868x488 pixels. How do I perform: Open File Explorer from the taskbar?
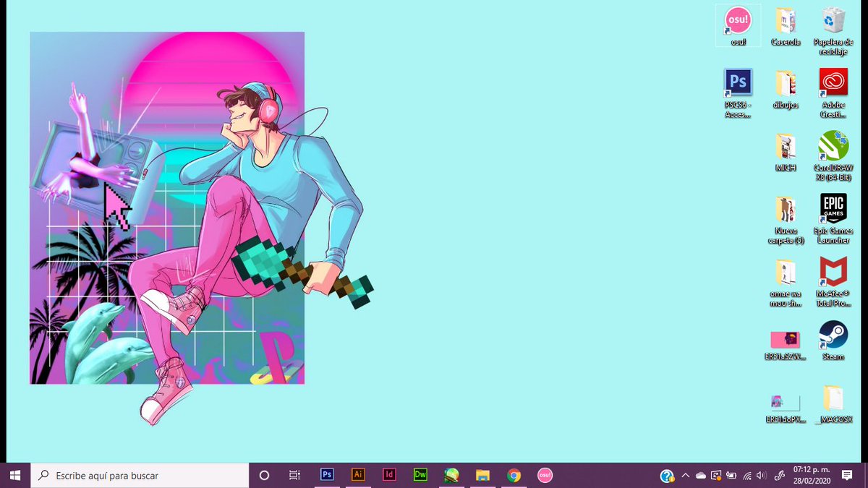point(482,475)
